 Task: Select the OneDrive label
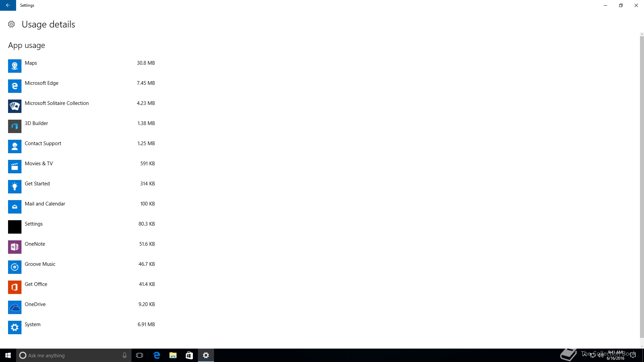pos(35,304)
